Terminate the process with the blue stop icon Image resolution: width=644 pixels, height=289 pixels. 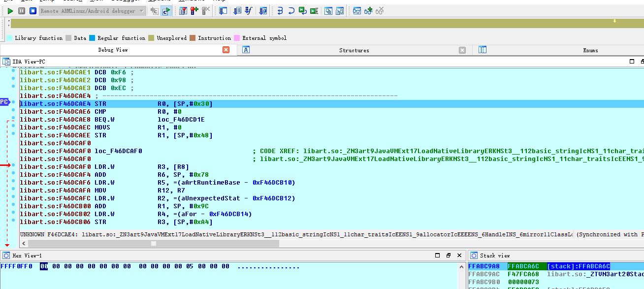(x=32, y=11)
